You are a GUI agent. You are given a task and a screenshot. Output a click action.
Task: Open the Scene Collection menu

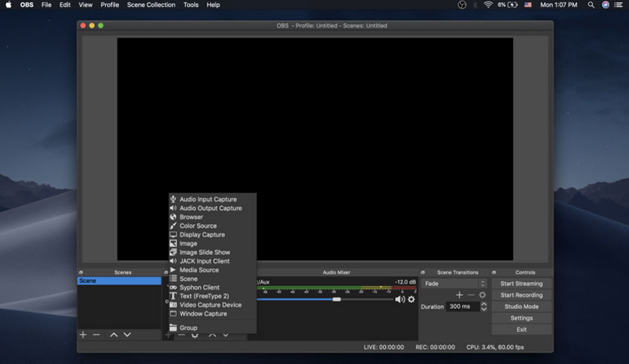click(151, 5)
